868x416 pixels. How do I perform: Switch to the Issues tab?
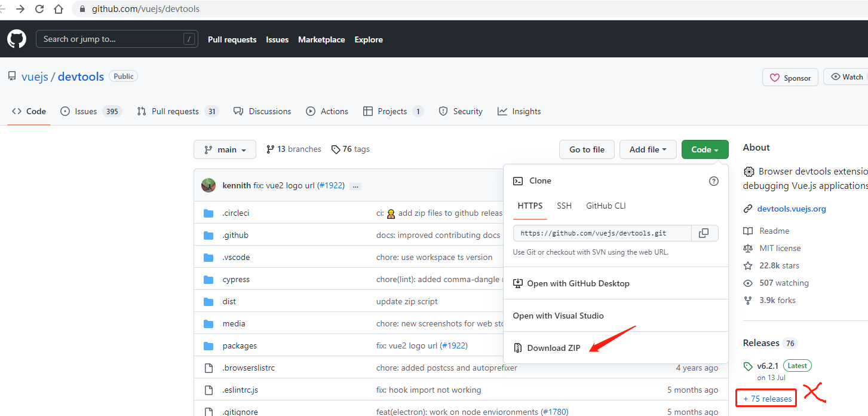coord(91,111)
